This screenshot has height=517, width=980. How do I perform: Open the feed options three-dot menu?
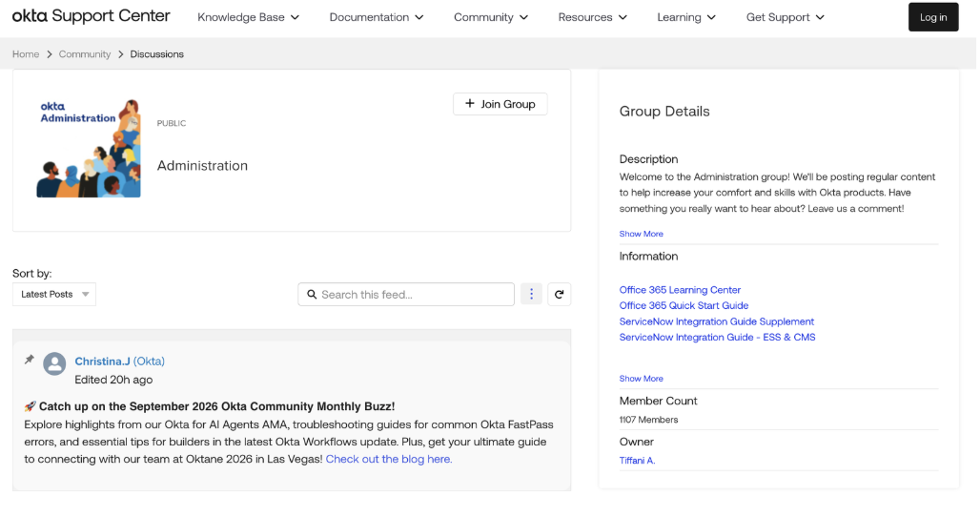pyautogui.click(x=531, y=295)
